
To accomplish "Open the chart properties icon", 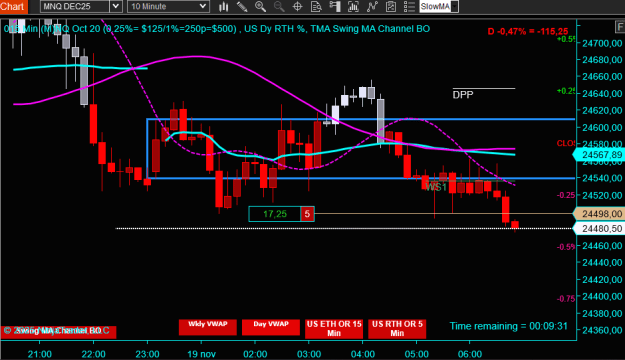I will (x=391, y=6).
